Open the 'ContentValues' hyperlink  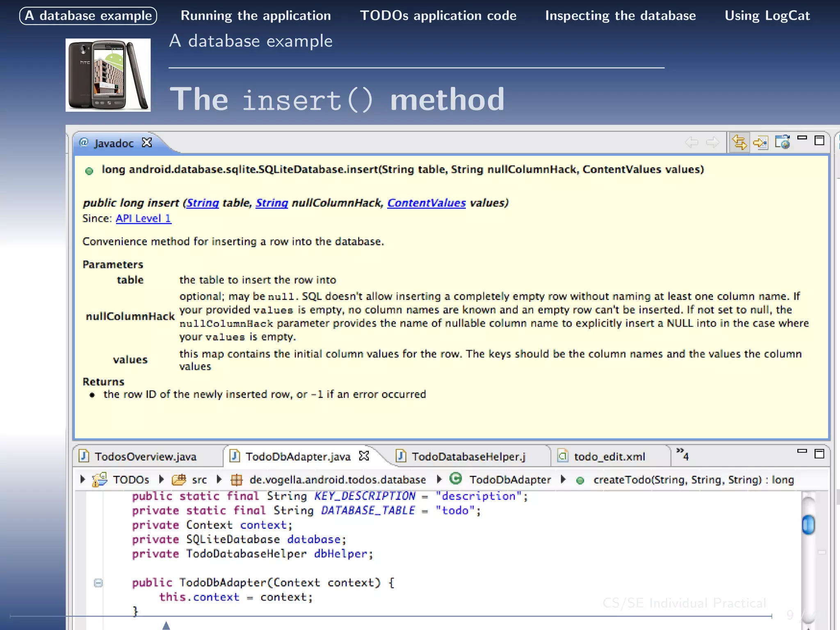coord(427,203)
